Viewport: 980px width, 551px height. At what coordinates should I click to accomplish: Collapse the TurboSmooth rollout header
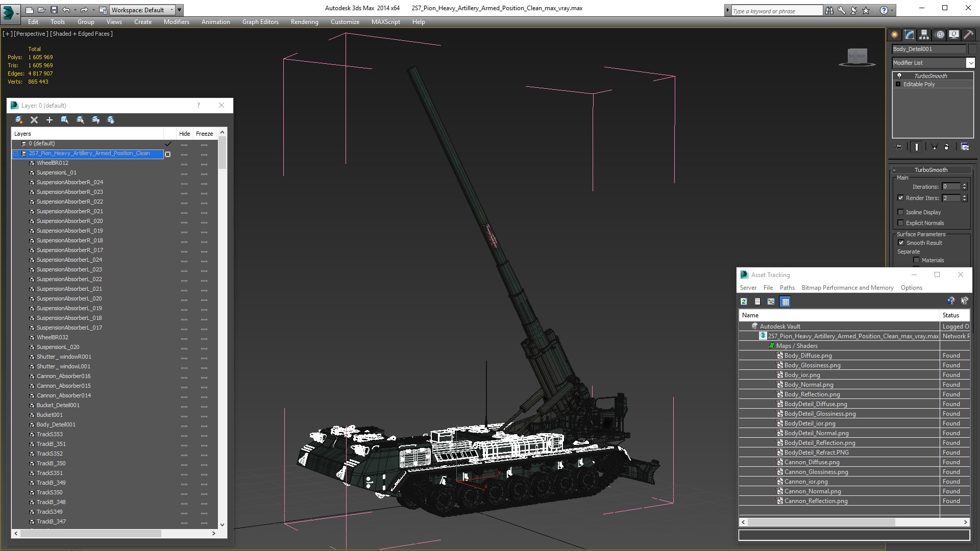click(x=931, y=170)
